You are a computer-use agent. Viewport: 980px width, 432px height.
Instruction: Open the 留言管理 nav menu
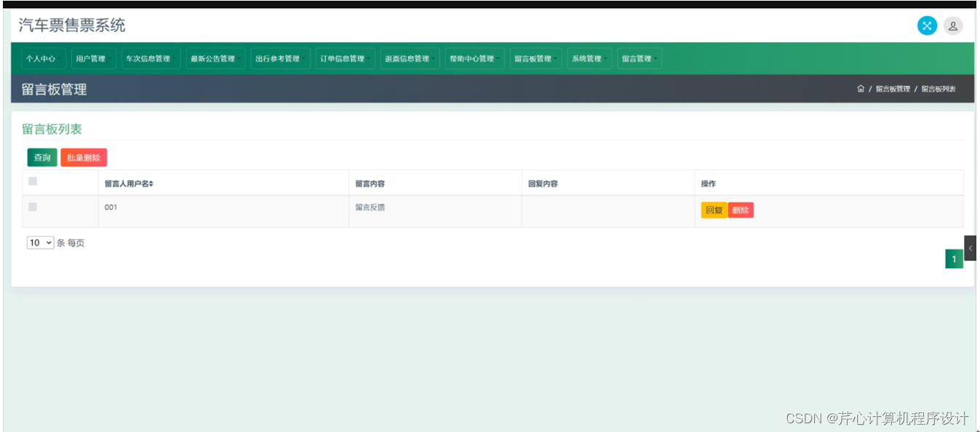click(x=640, y=59)
